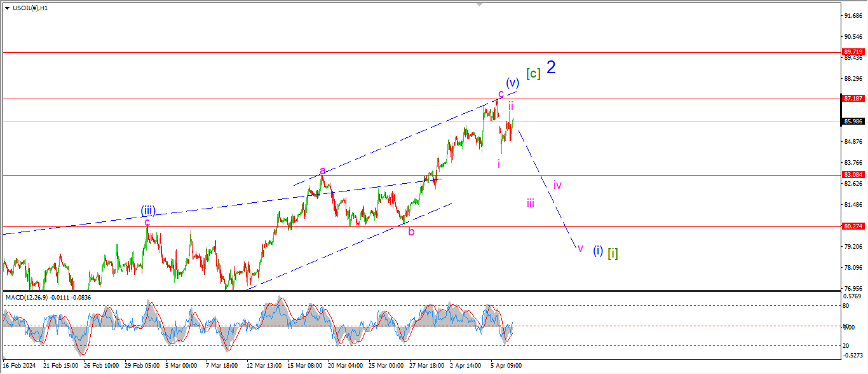Click the blue (v) wave label
The height and width of the screenshot is (374, 868).
tap(513, 83)
